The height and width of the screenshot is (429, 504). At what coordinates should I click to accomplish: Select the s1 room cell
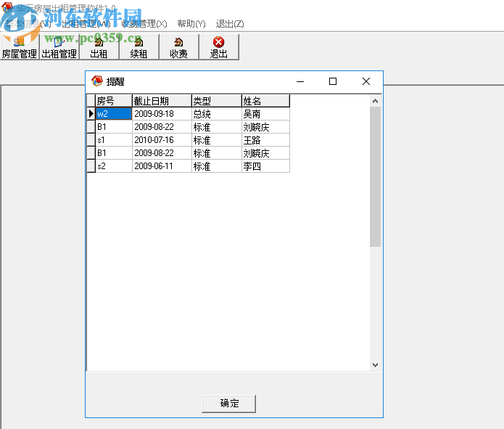[x=114, y=140]
